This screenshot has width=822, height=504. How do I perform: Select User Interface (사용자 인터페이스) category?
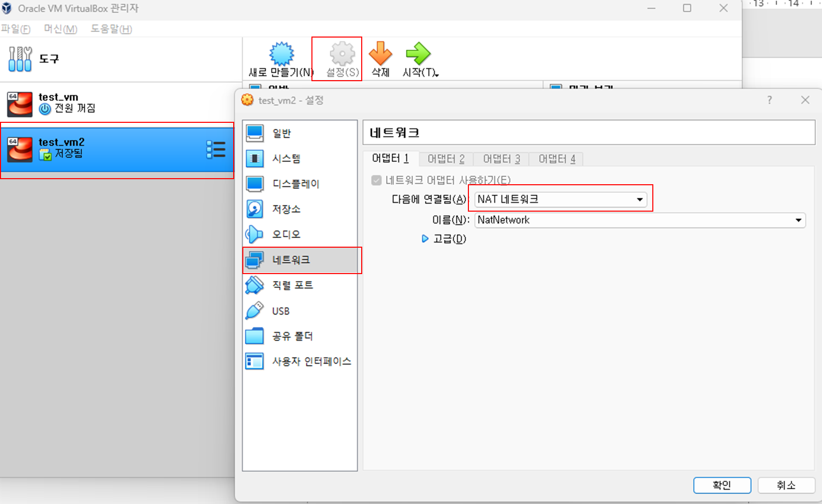click(x=300, y=361)
